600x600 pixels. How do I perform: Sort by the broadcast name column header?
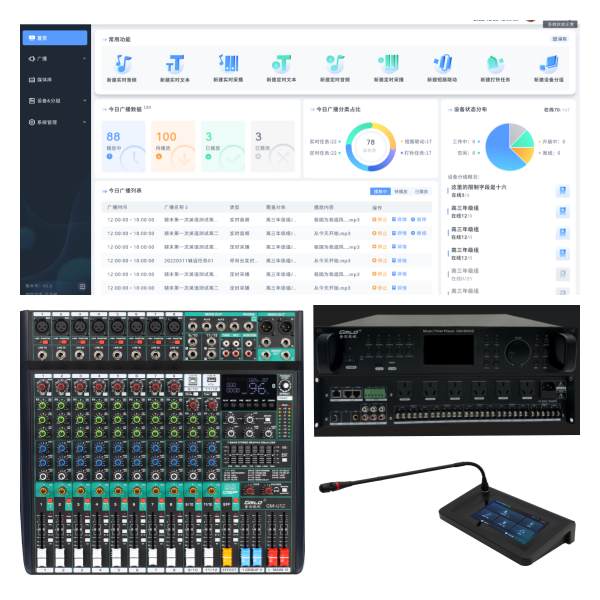point(176,207)
